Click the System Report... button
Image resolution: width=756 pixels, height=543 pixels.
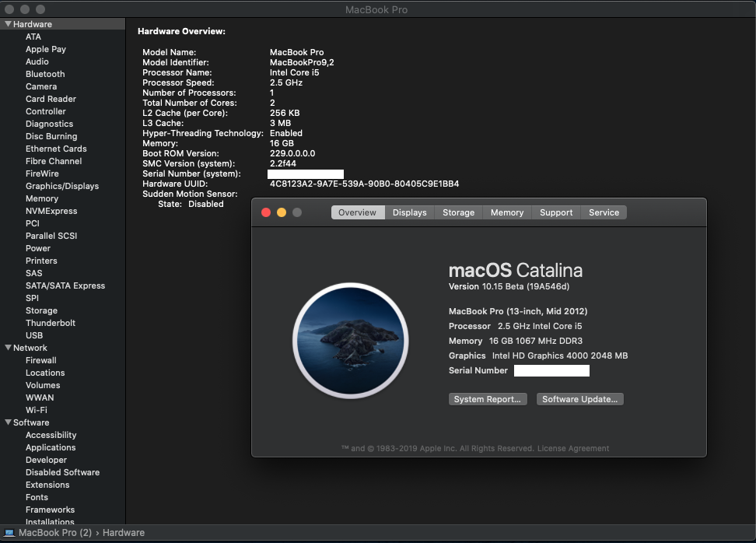(488, 399)
